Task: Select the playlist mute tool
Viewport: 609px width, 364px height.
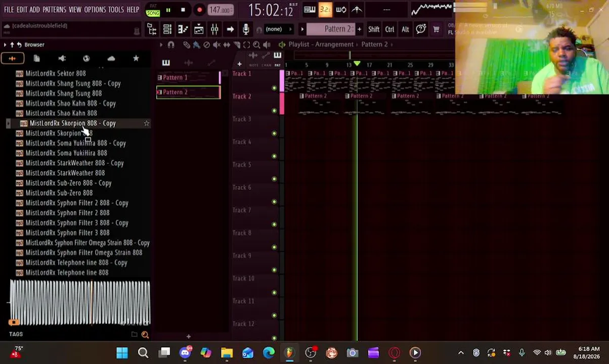Action: [x=216, y=44]
